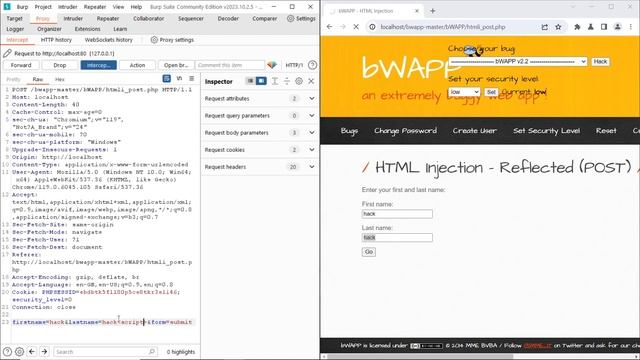This screenshot has height=360, width=640.
Task: Open the Project menu
Action: [x=43, y=7]
